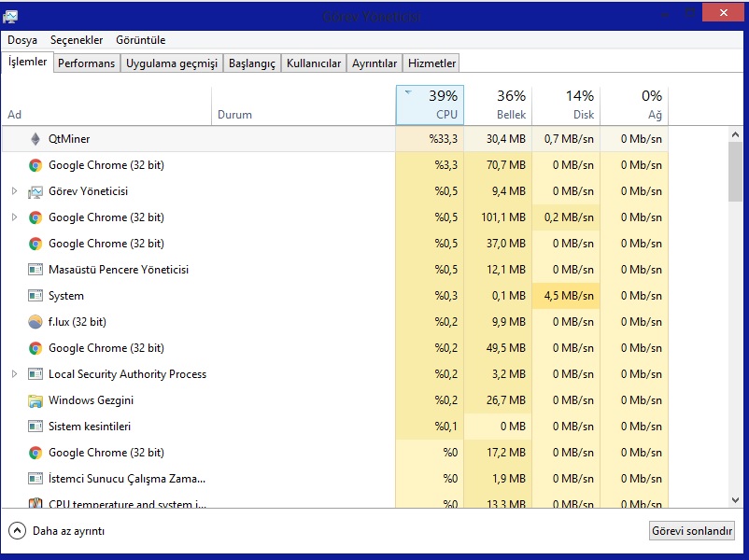Select the System process icon

click(x=35, y=296)
